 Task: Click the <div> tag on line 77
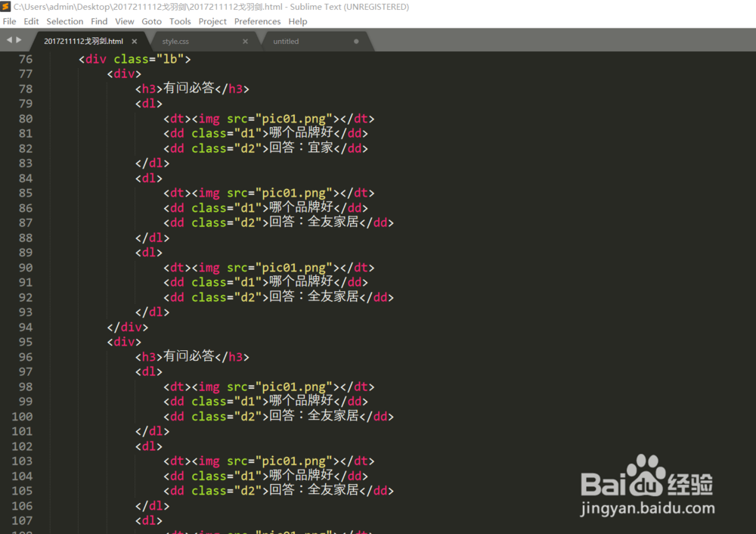[124, 74]
